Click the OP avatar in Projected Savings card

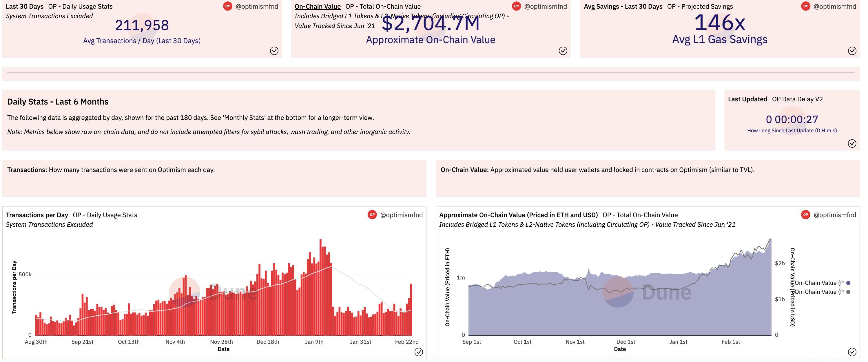coord(805,6)
